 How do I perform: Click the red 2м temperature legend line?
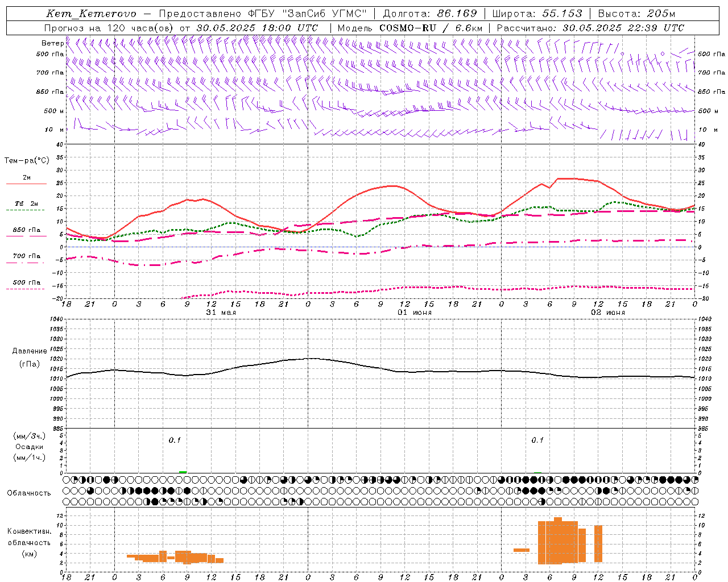pyautogui.click(x=26, y=184)
